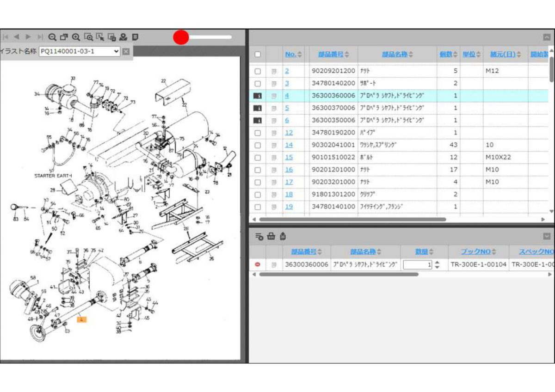Open info badge for part 36300370006

(x=258, y=108)
